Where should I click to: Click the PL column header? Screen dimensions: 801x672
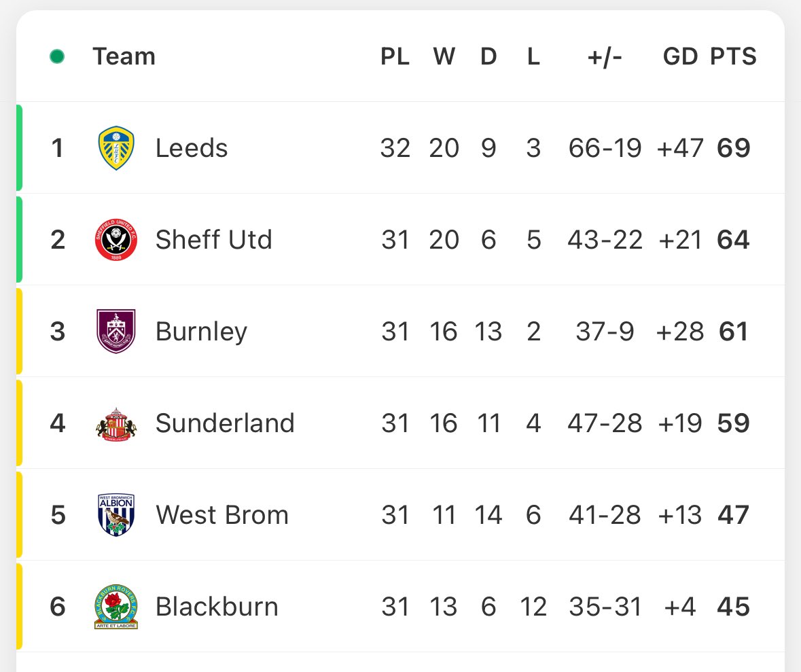tap(395, 56)
